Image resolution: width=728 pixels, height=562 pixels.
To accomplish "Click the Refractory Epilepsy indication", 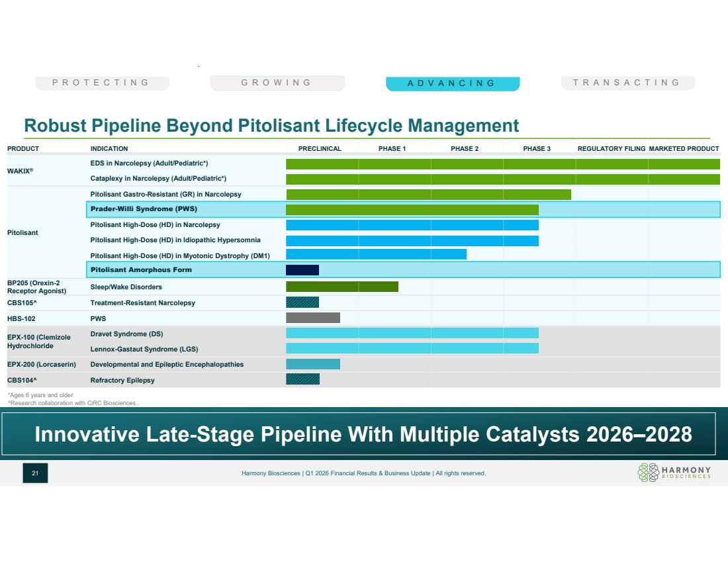I will point(122,381).
